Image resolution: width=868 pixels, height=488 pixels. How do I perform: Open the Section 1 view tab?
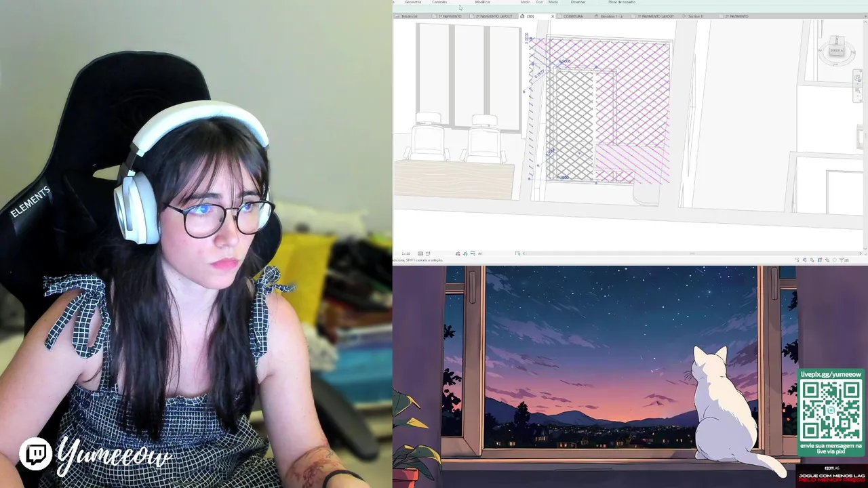coord(694,16)
